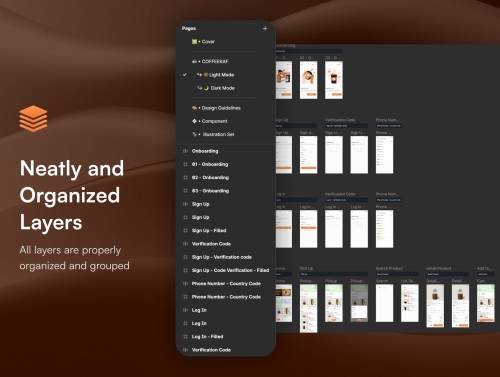Open the Cover page
Image resolution: width=500 pixels, height=377 pixels.
click(x=203, y=42)
